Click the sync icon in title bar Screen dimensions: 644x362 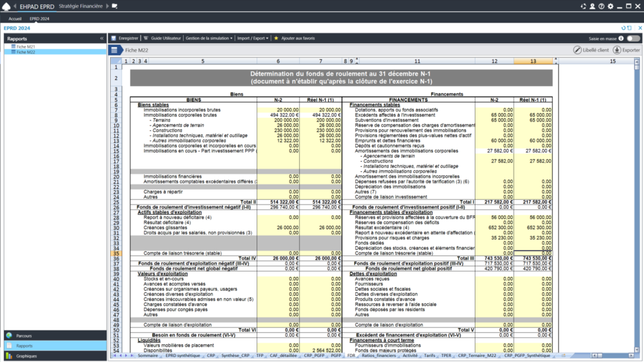click(x=583, y=6)
